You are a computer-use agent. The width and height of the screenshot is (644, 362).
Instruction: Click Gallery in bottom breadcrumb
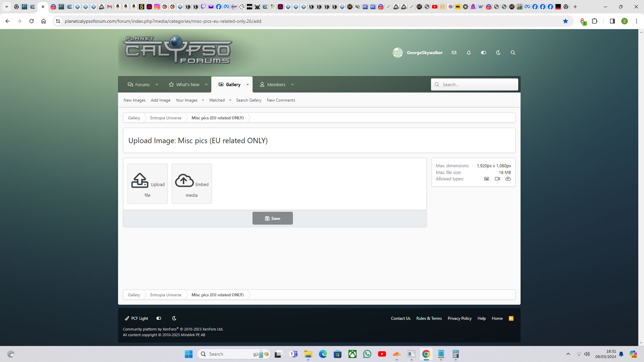[134, 295]
